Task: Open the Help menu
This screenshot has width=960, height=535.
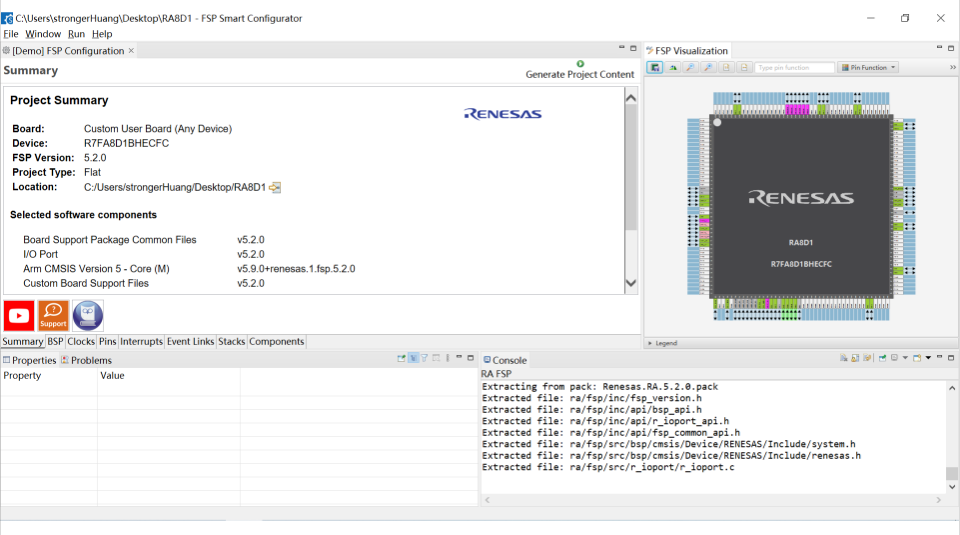Action: coord(102,34)
